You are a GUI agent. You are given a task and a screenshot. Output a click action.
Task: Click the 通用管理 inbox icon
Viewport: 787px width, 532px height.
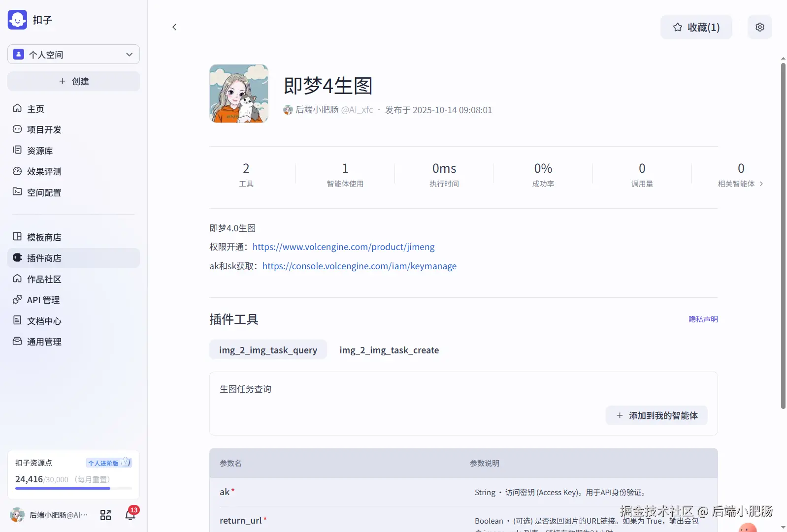[17, 341]
